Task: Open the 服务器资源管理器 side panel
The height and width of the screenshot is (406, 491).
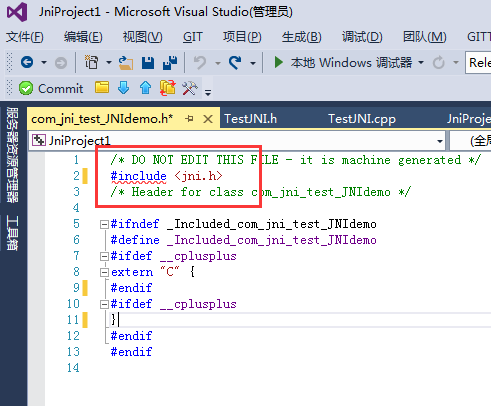Action: click(13, 155)
